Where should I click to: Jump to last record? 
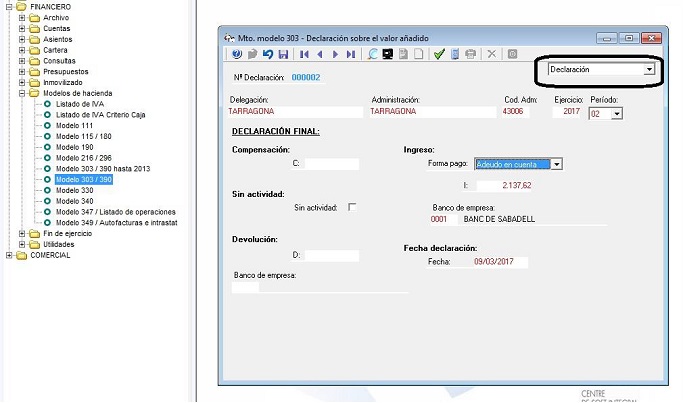click(x=351, y=54)
